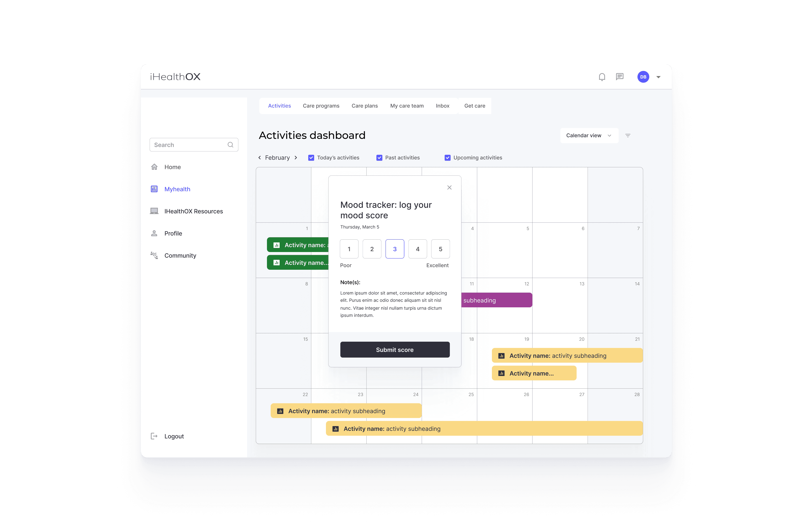Click the search magnifier icon
The image size is (812, 522).
231,145
